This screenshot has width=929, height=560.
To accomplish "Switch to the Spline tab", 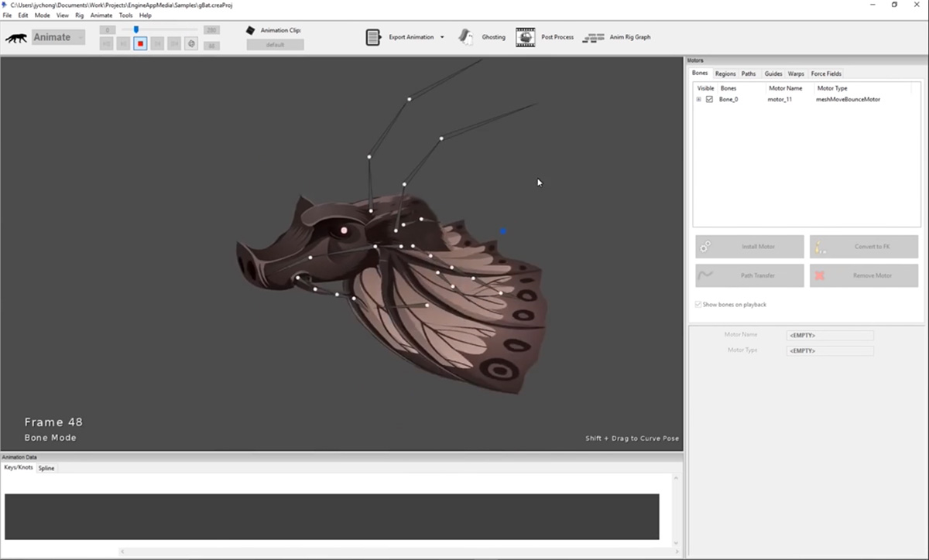I will click(46, 468).
